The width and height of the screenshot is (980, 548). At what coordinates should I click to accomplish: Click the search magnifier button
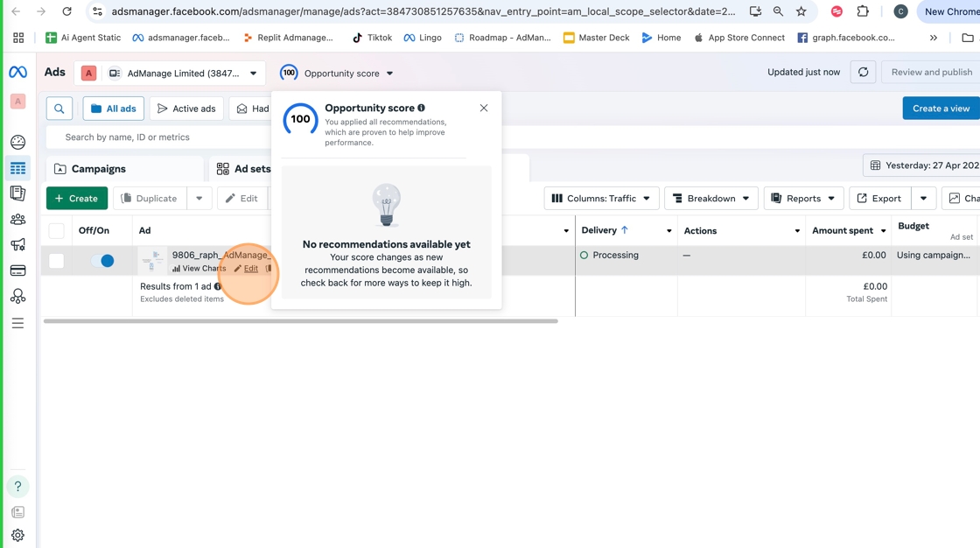coord(59,109)
